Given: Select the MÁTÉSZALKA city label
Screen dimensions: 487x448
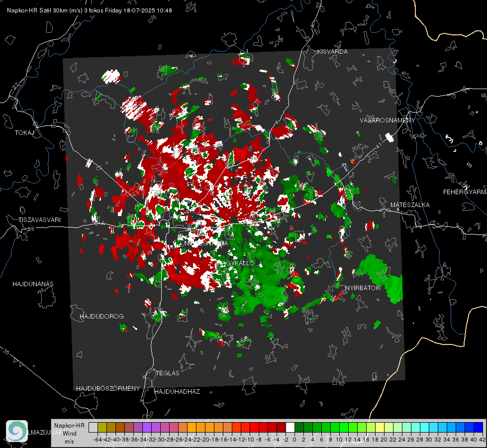Looking at the screenshot, I should [x=410, y=205].
